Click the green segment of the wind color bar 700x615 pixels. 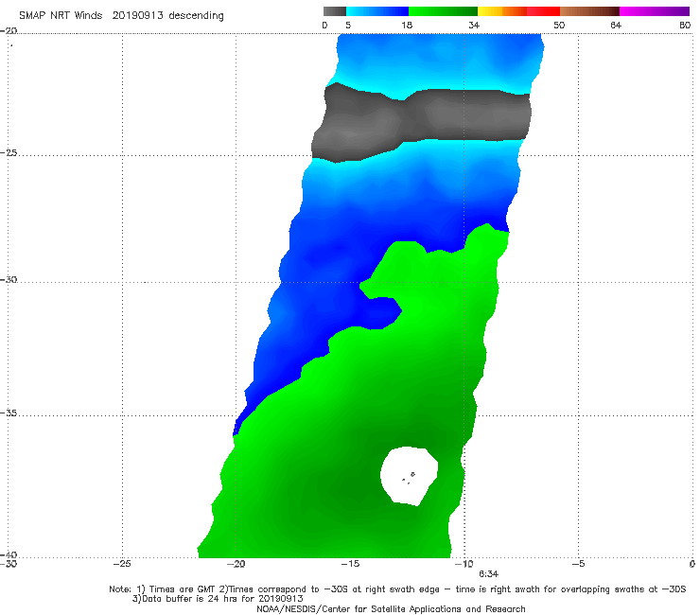coord(443,11)
